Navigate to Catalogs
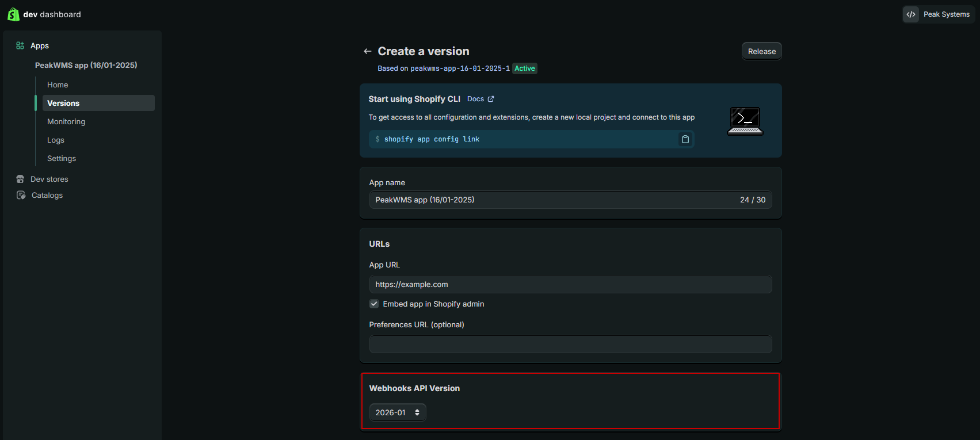 coord(47,195)
